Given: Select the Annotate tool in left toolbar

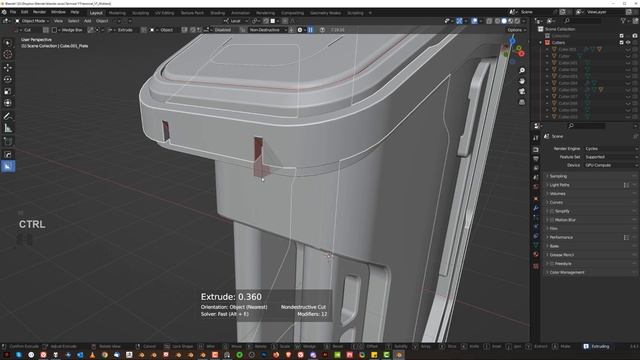Looking at the screenshot, I should (8, 116).
